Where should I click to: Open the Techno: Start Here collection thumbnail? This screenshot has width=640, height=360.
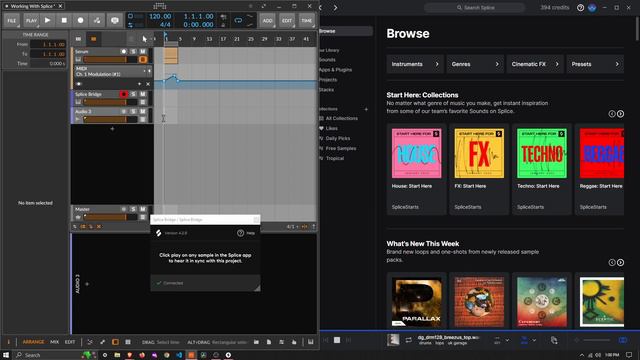click(x=542, y=153)
